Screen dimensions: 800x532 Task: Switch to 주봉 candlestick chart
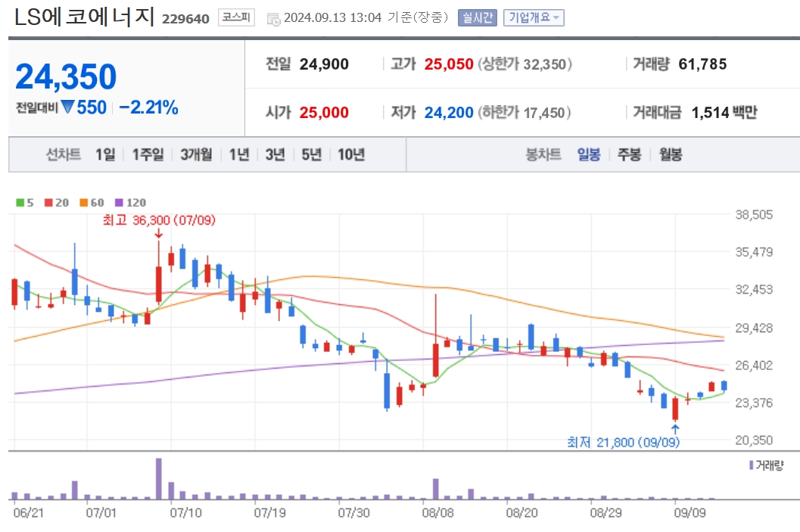629,154
